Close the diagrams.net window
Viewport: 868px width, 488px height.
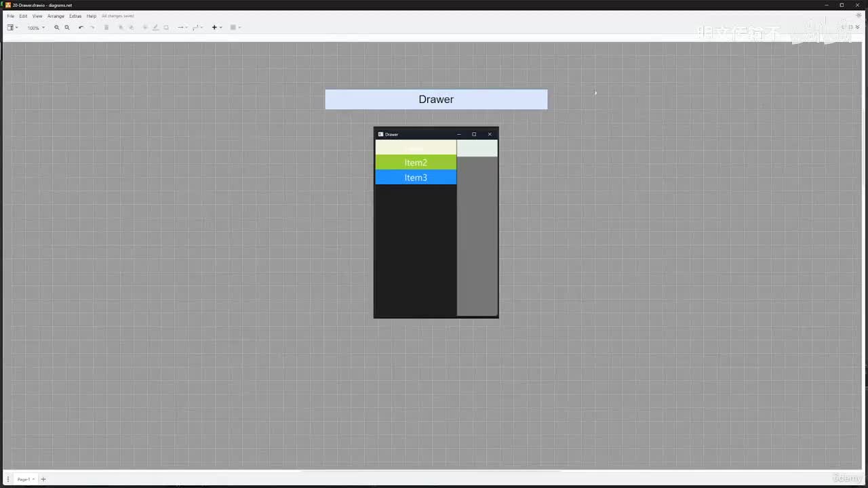pos(857,5)
